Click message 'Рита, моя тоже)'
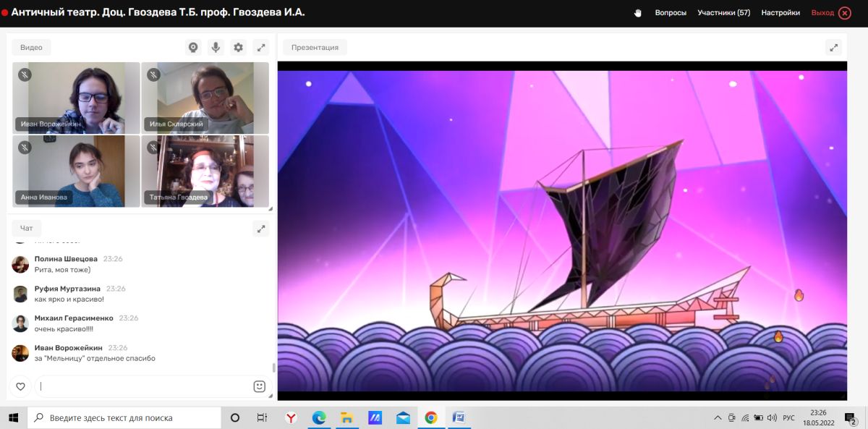Image resolution: width=868 pixels, height=429 pixels. click(62, 270)
